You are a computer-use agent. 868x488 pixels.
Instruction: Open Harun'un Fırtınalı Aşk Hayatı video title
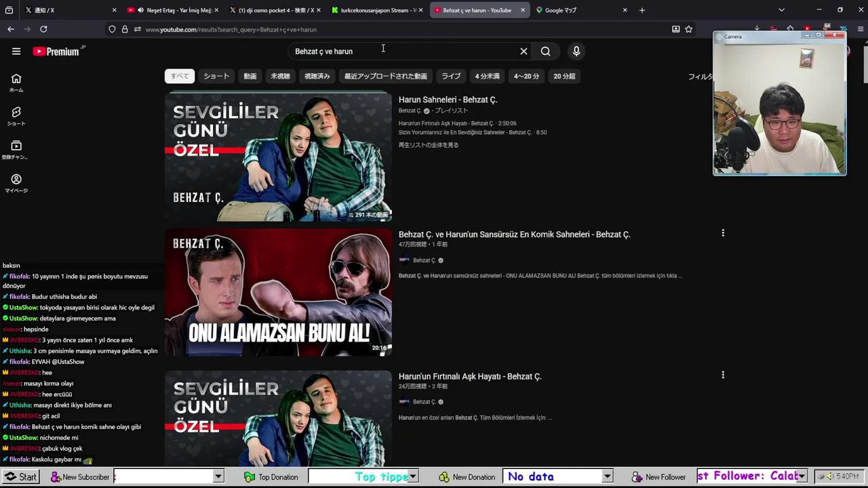pos(470,376)
